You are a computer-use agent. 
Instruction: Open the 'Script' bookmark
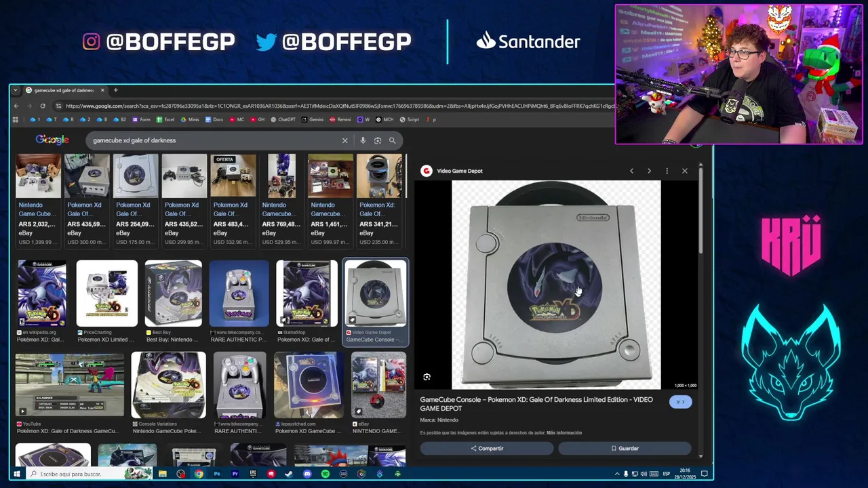pyautogui.click(x=410, y=119)
